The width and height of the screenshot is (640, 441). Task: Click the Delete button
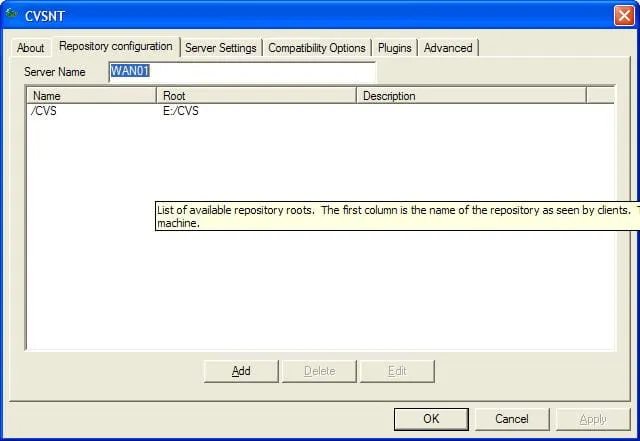tap(319, 371)
